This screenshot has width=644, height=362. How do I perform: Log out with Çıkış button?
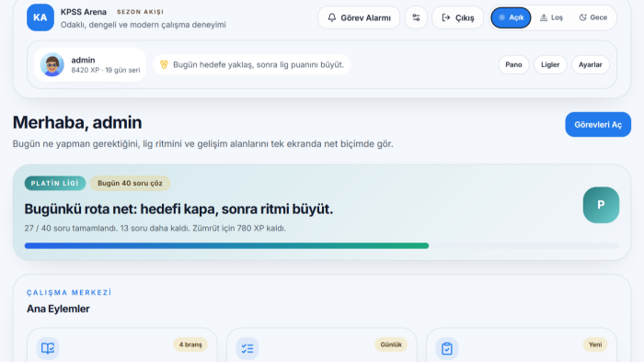coord(457,17)
